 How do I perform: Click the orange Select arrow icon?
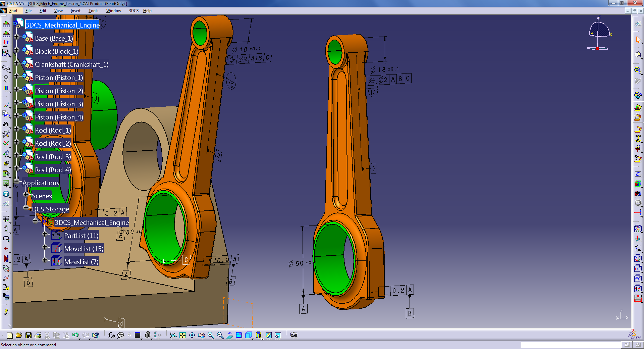point(638,40)
